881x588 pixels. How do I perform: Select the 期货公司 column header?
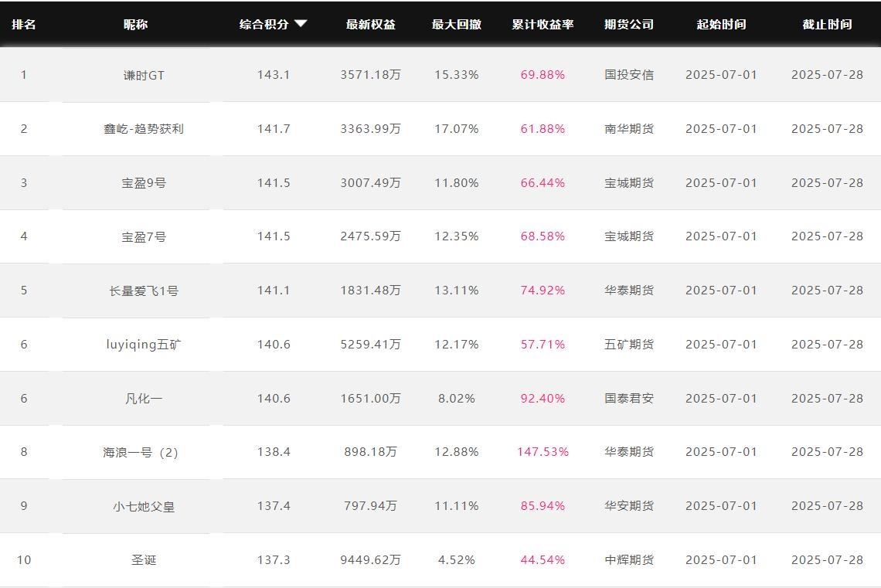coord(628,24)
